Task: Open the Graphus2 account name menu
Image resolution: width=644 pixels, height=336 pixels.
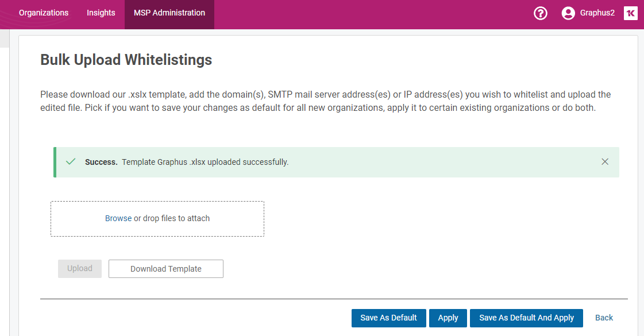Action: pyautogui.click(x=597, y=13)
